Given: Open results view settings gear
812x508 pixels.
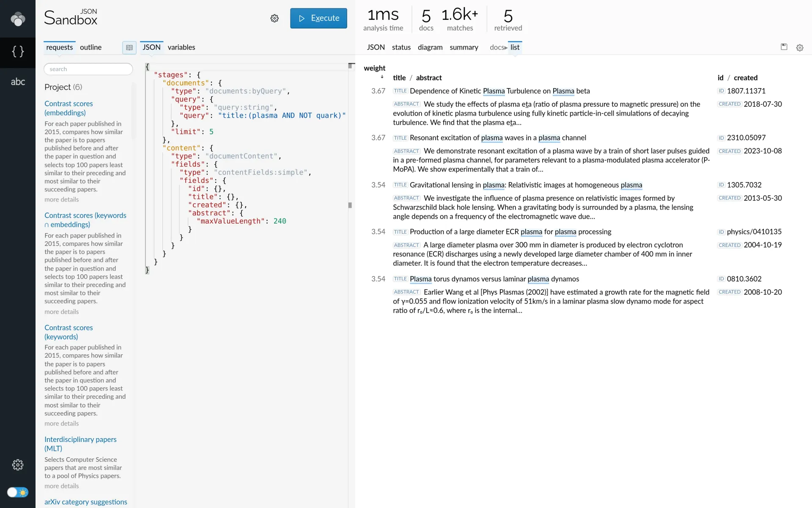Looking at the screenshot, I should pos(800,48).
